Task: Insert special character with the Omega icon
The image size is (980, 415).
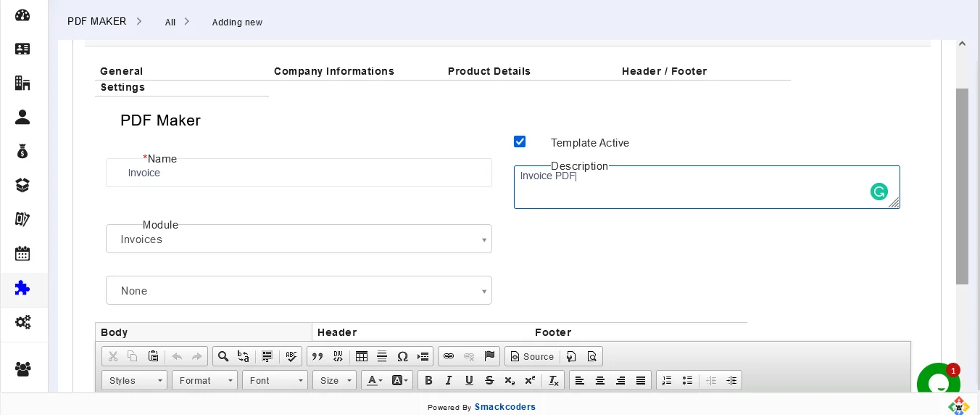Action: [x=403, y=356]
